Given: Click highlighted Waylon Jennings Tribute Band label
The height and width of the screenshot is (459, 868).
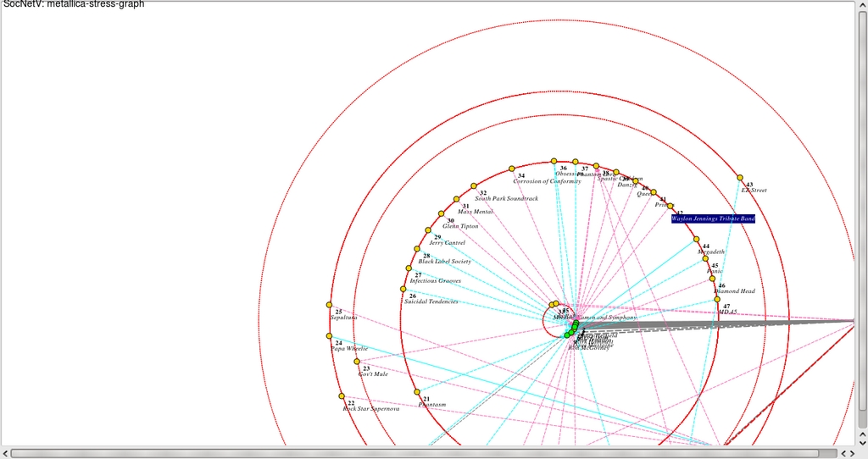Looking at the screenshot, I should click(712, 218).
